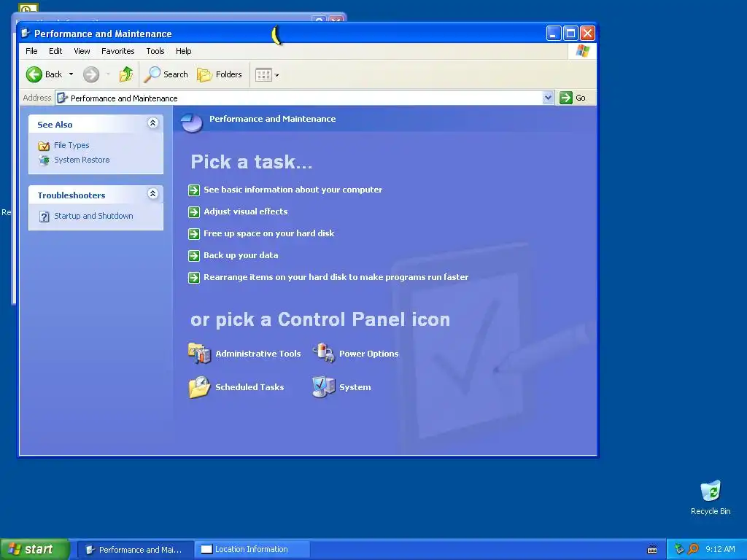
Task: Open the Power Options icon
Action: [x=324, y=353]
